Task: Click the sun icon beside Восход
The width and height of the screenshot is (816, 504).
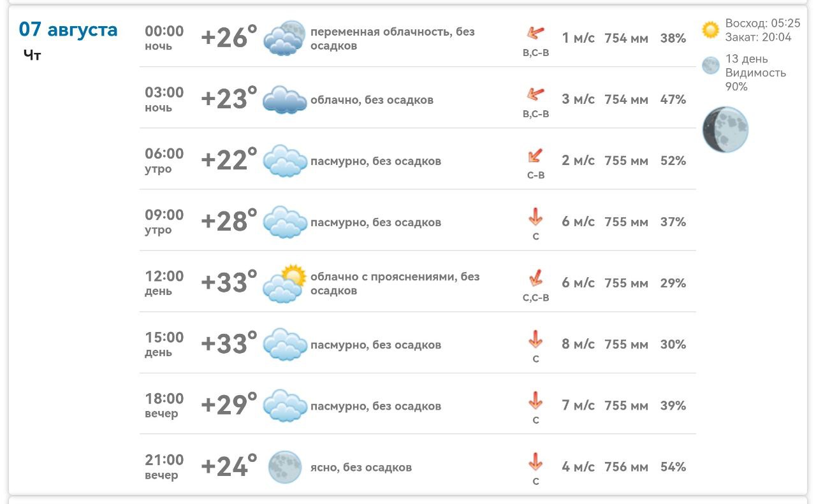Action: [x=710, y=30]
